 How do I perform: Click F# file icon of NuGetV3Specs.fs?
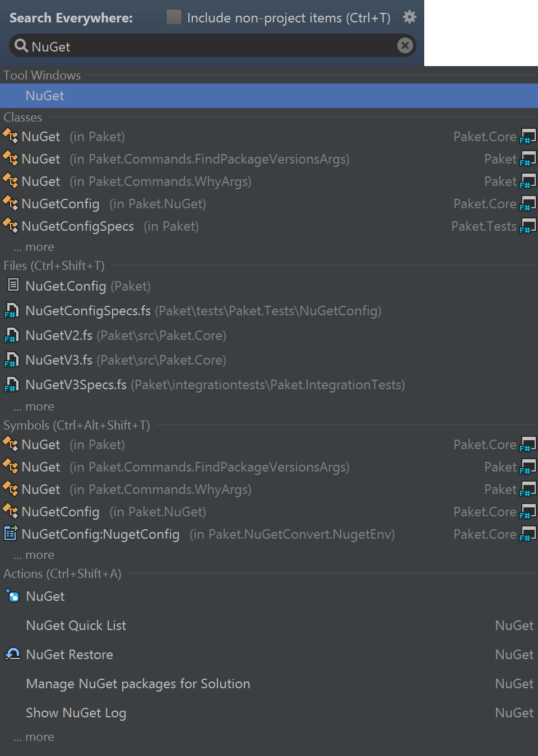[x=11, y=384]
